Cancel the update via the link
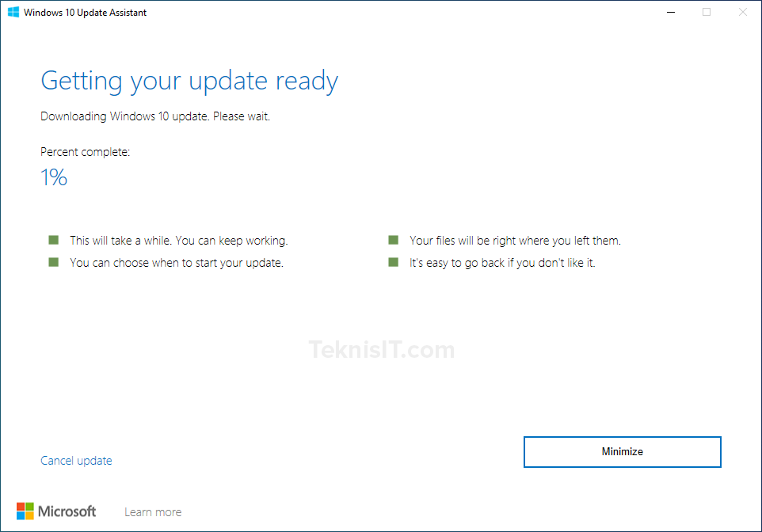Image resolution: width=762 pixels, height=532 pixels. (x=76, y=461)
